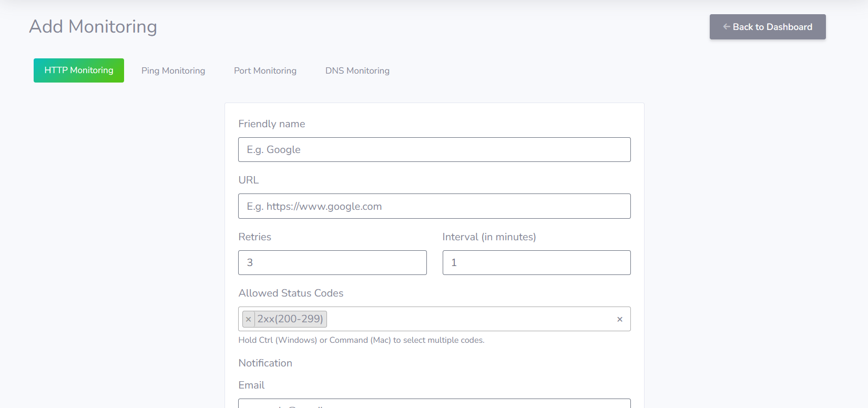
Task: Select the HTTP Monitoring tab
Action: click(x=79, y=70)
